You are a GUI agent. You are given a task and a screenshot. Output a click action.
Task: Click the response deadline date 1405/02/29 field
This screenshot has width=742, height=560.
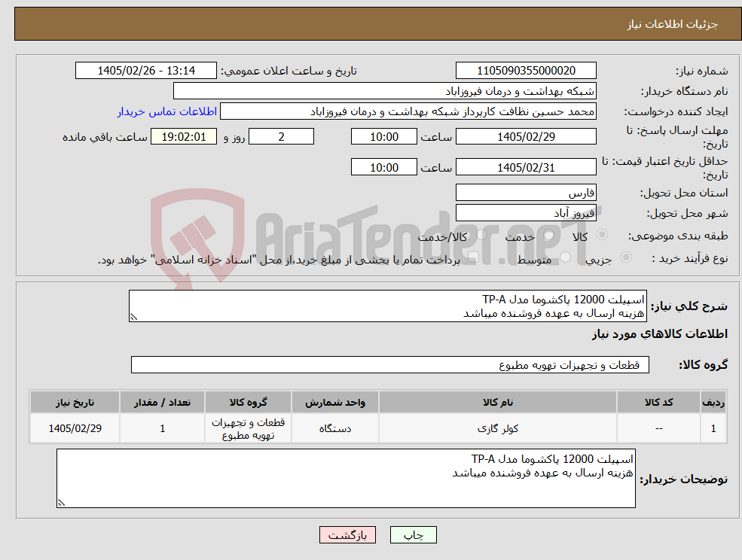[526, 137]
